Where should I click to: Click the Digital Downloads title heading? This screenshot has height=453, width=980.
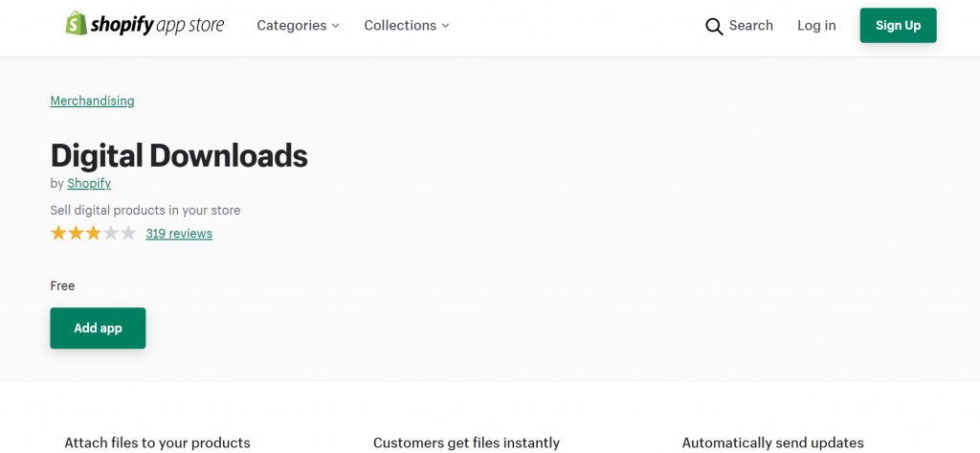click(x=179, y=156)
